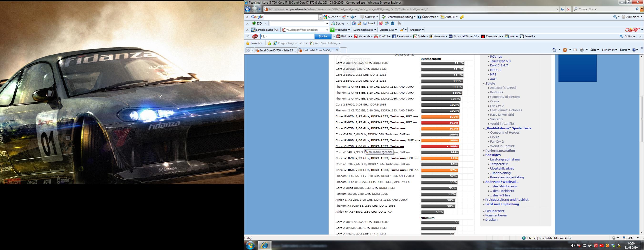Open the Quick Tabs grid icon
644x250 pixels.
(248, 50)
